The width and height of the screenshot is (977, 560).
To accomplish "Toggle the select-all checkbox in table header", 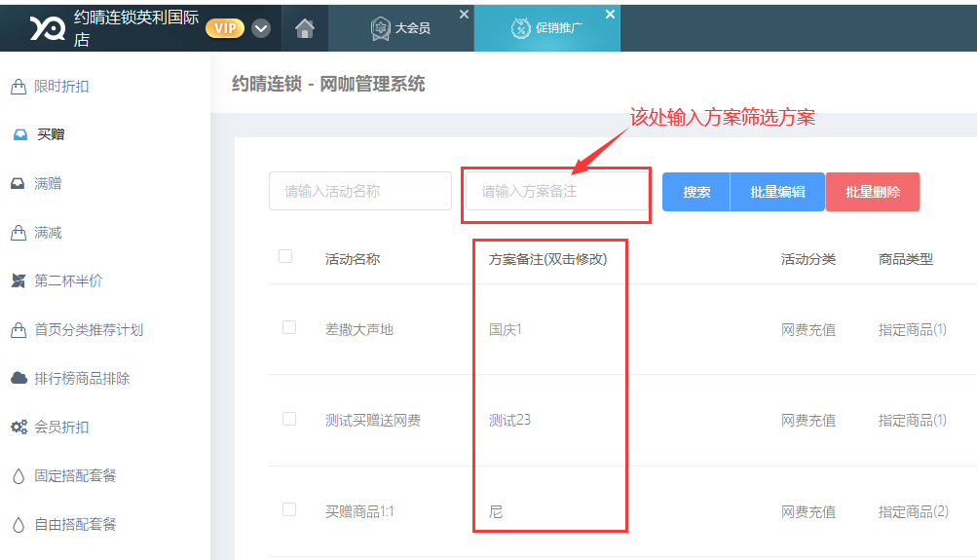I will 285,256.
